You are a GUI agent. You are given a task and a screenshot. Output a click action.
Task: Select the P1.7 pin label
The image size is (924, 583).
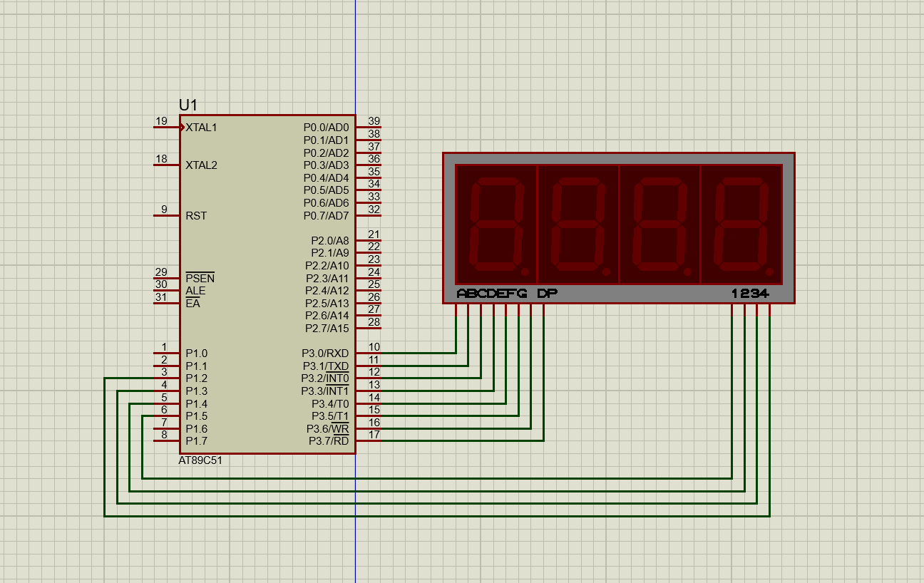pos(197,441)
